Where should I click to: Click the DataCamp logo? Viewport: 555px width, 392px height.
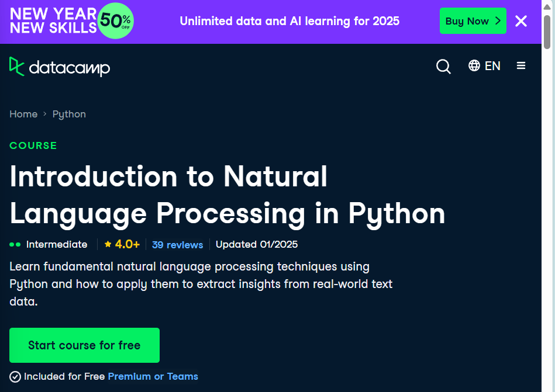60,67
